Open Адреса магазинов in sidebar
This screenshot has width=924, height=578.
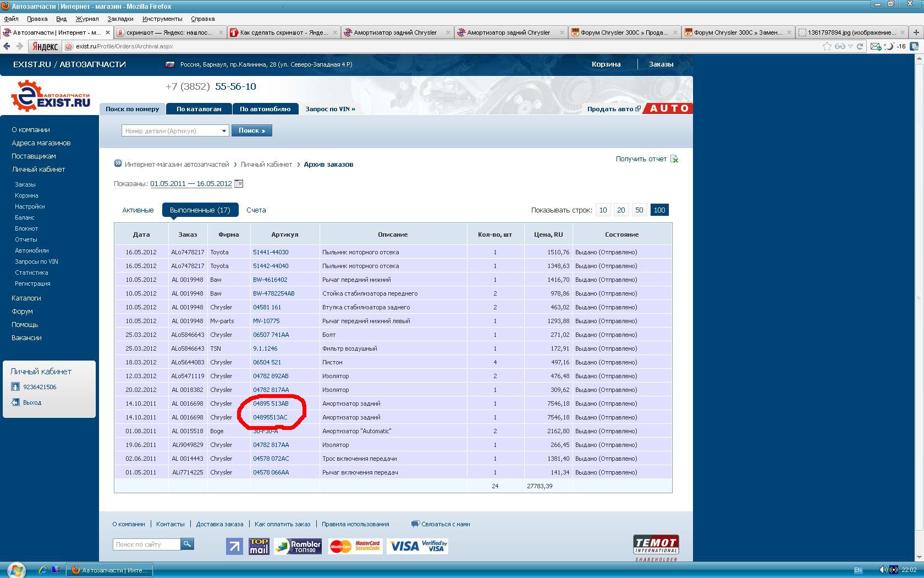(41, 143)
